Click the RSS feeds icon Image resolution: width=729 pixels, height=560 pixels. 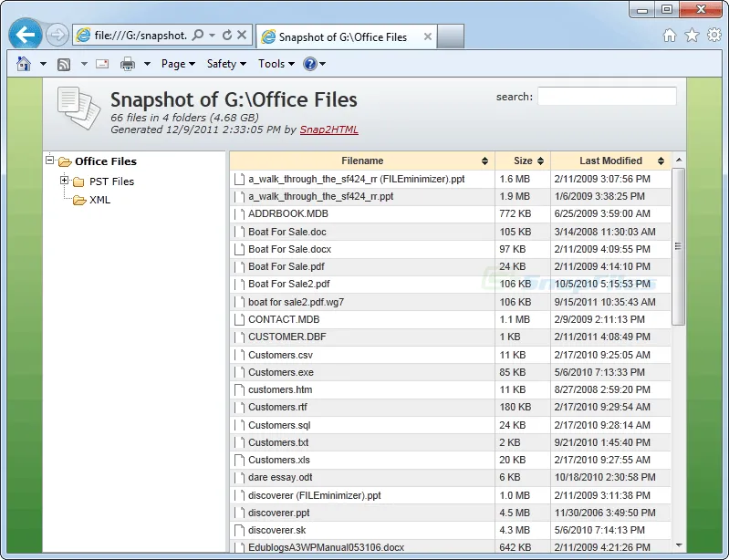tap(64, 64)
